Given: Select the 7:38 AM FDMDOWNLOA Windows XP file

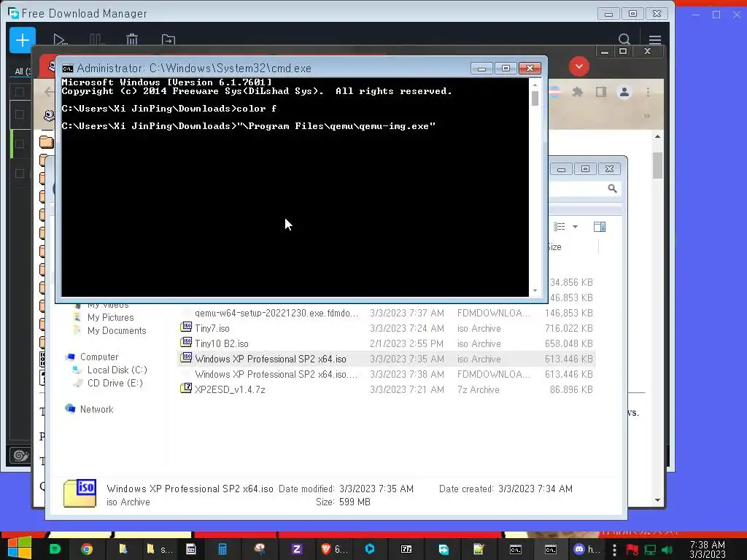Looking at the screenshot, I should coord(387,374).
